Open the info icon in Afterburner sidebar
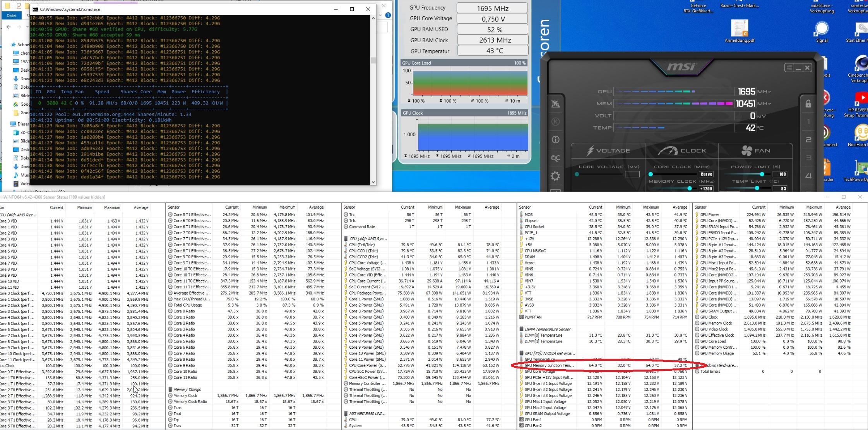The height and width of the screenshot is (430, 868). (555, 140)
